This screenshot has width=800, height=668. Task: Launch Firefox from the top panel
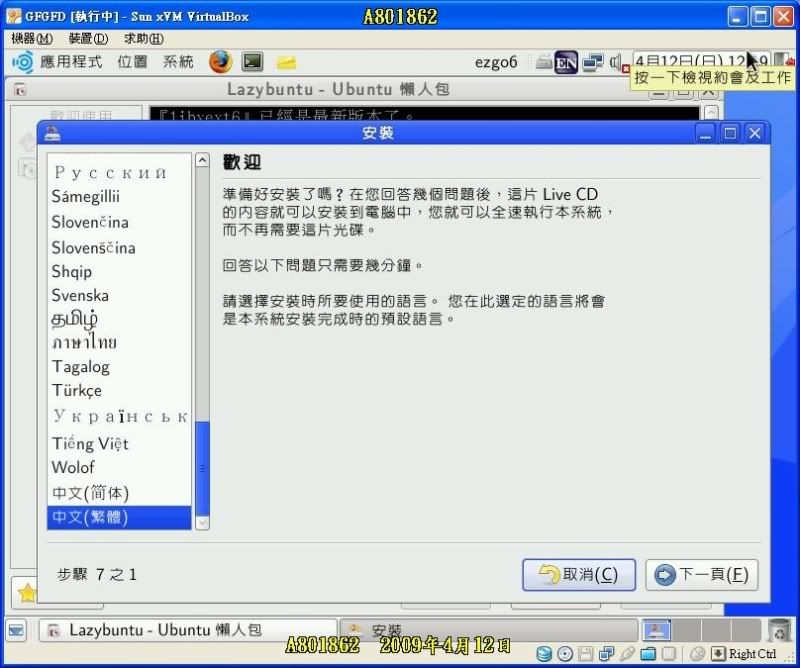[220, 62]
